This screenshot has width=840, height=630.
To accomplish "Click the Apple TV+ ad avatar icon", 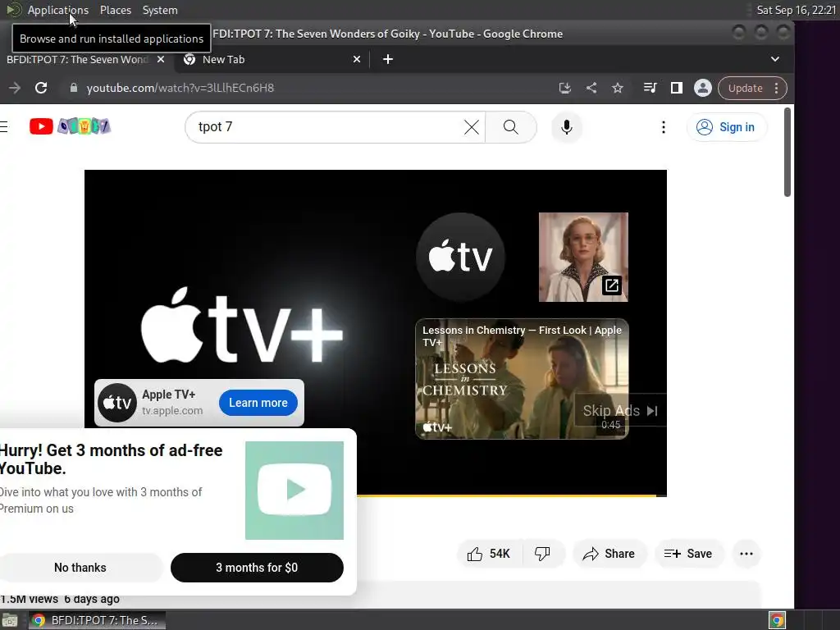I will point(117,403).
